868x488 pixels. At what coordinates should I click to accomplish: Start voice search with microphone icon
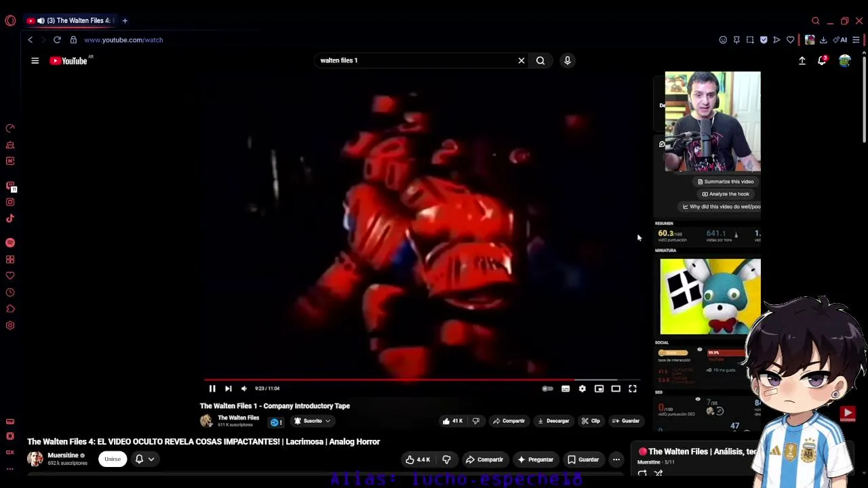(x=568, y=60)
